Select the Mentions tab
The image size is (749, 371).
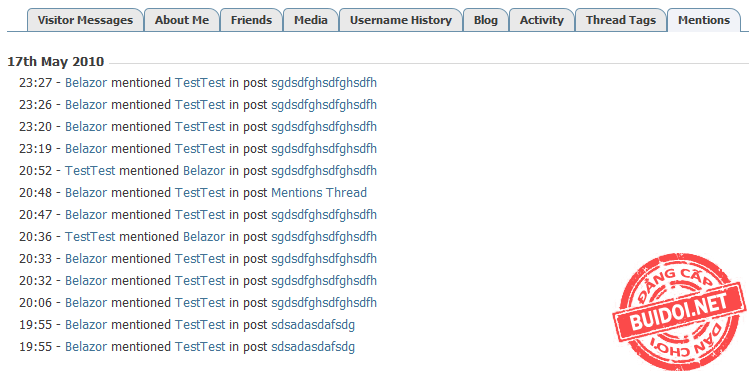coord(704,20)
